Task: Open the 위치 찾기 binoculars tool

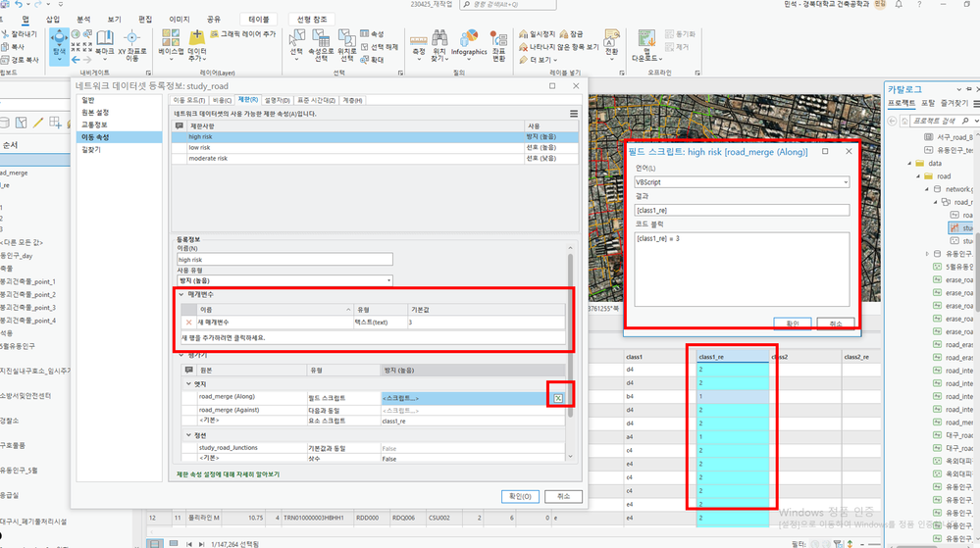Action: (439, 45)
